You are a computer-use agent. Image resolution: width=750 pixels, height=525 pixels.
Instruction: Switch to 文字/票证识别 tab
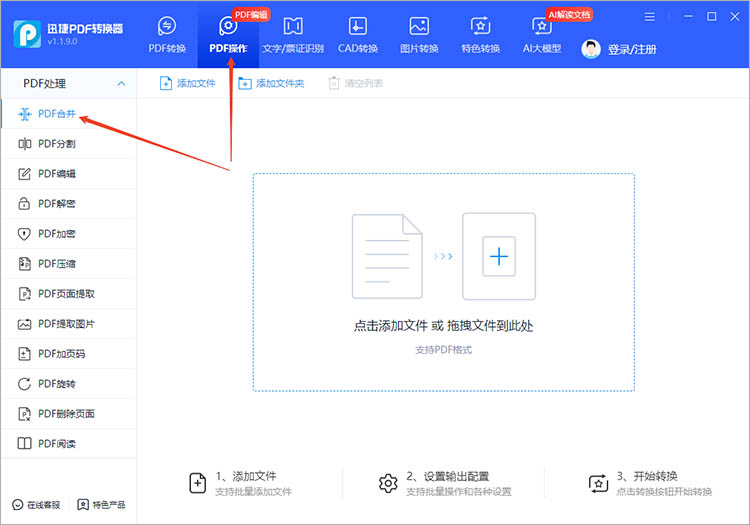click(x=293, y=35)
